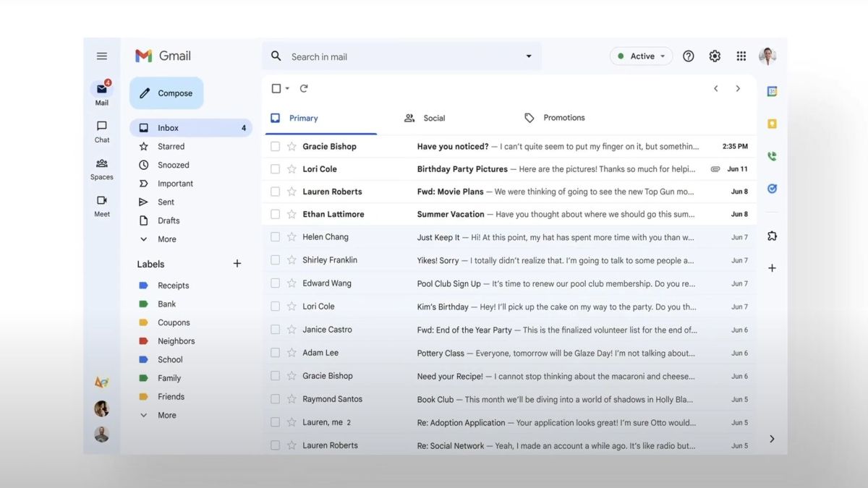Check the Ethan Lattimore email checkbox
This screenshot has height=488, width=868.
[275, 214]
